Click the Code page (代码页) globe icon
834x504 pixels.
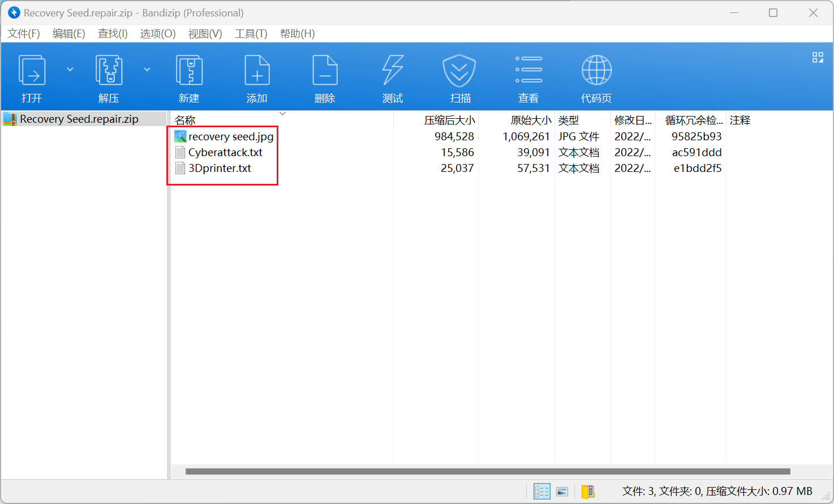tap(596, 70)
